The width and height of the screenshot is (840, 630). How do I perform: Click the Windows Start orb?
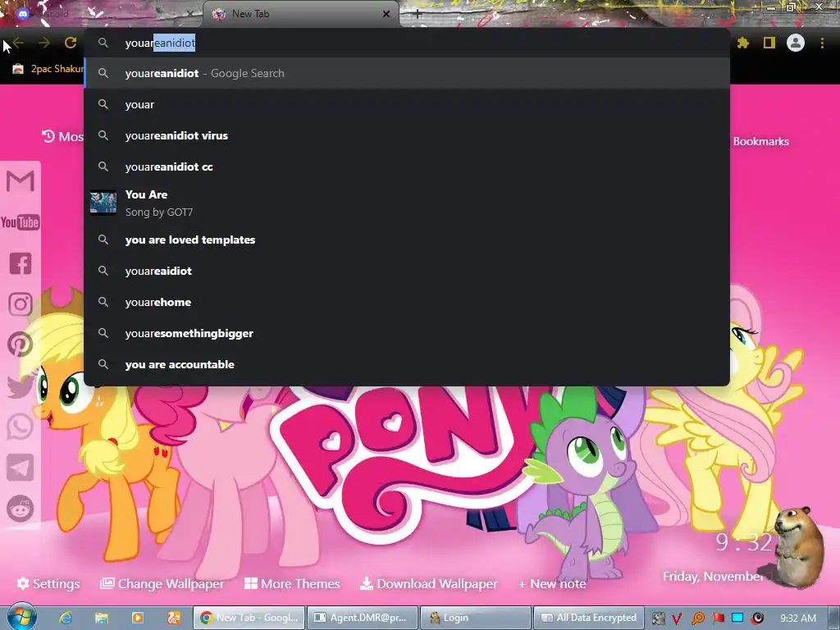(x=22, y=617)
